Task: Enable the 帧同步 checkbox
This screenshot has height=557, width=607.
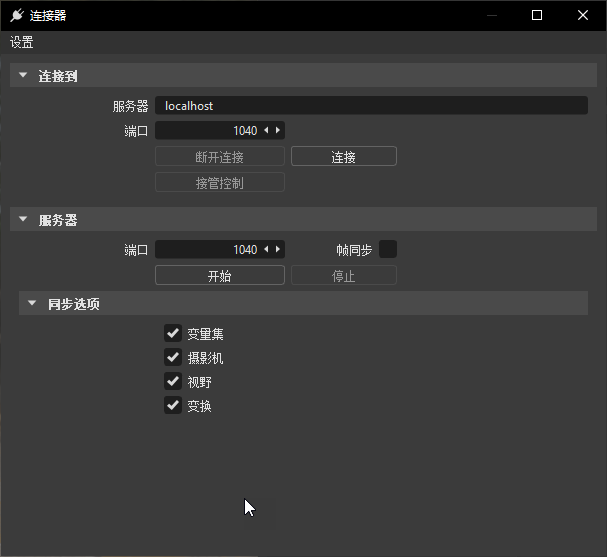Action: 388,249
